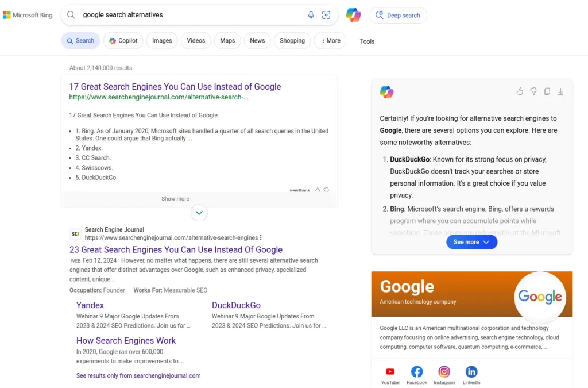
Task: Switch to the Images tab
Action: pos(162,41)
